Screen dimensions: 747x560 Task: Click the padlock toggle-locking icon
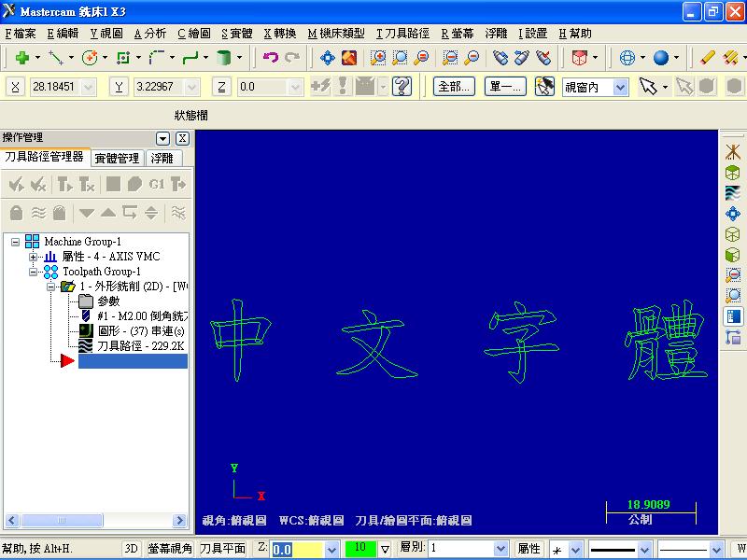pos(16,213)
